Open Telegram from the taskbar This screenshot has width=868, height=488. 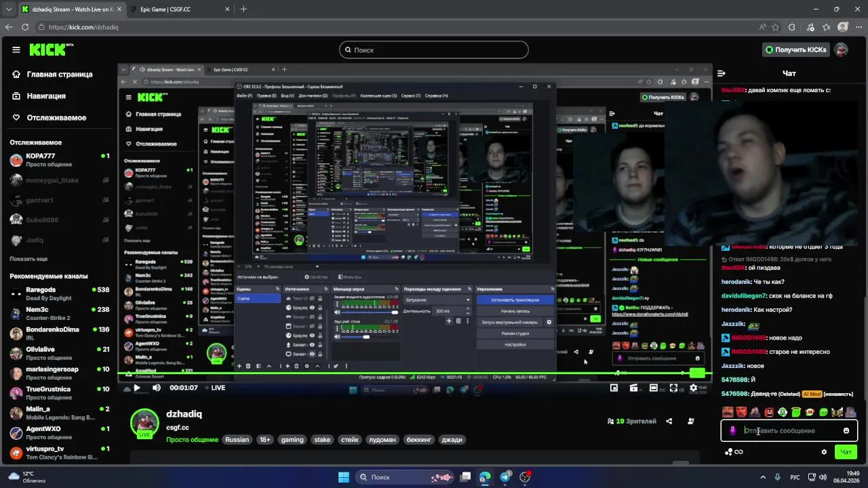(505, 476)
